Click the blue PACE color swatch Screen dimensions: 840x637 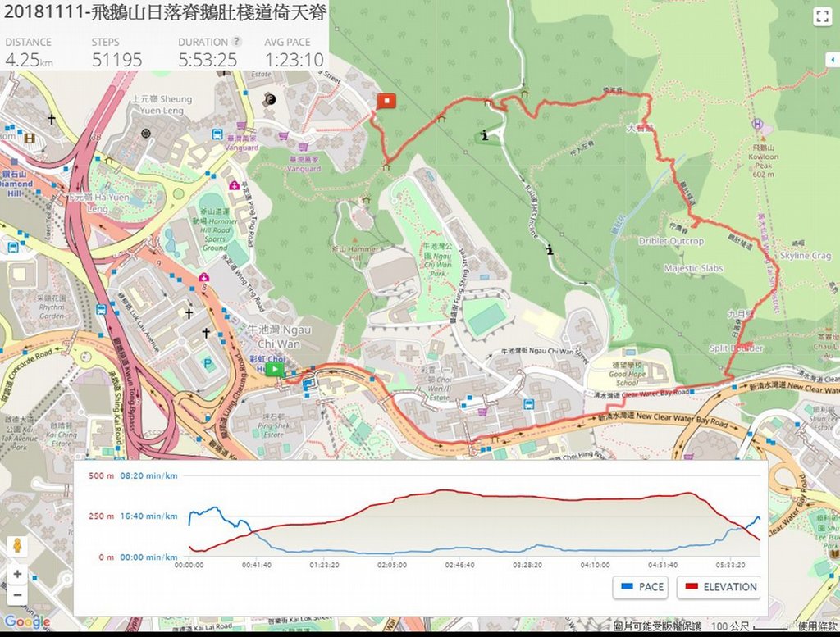628,587
